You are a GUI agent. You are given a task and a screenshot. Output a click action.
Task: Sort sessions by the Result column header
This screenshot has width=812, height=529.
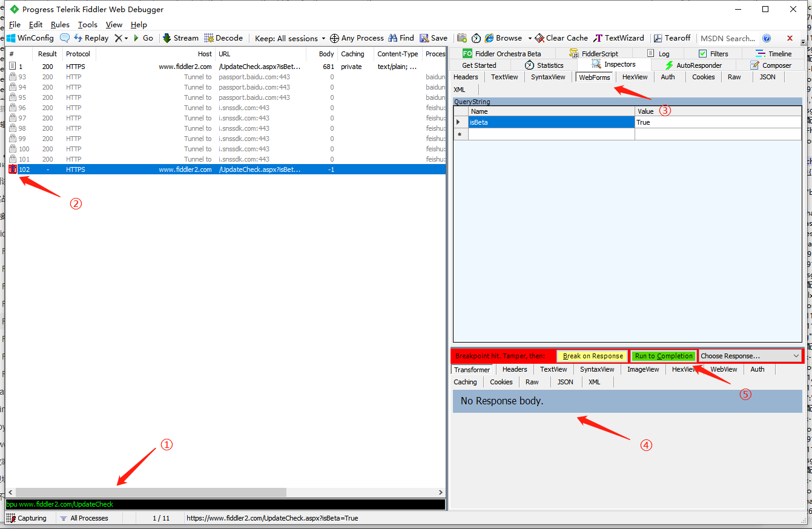coord(47,54)
